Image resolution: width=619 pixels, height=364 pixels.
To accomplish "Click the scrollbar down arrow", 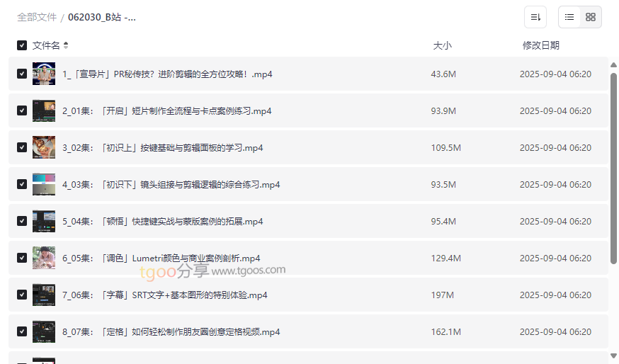I will [613, 356].
